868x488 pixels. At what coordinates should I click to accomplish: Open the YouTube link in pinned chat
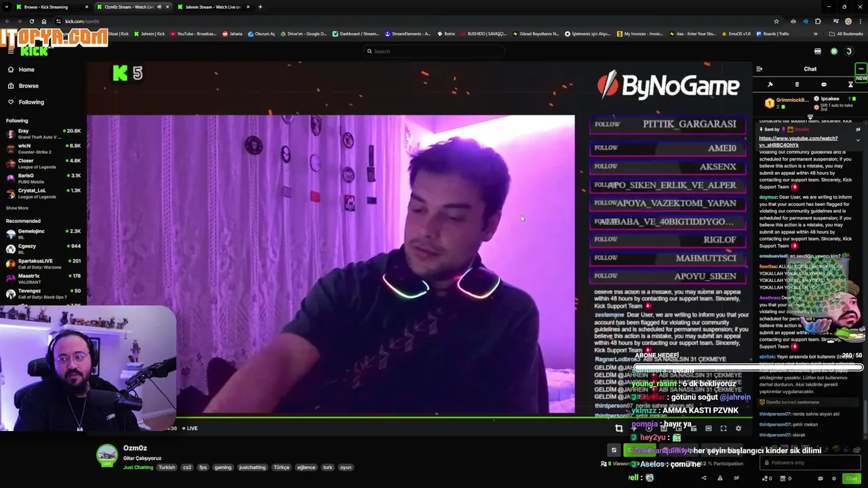pos(797,141)
